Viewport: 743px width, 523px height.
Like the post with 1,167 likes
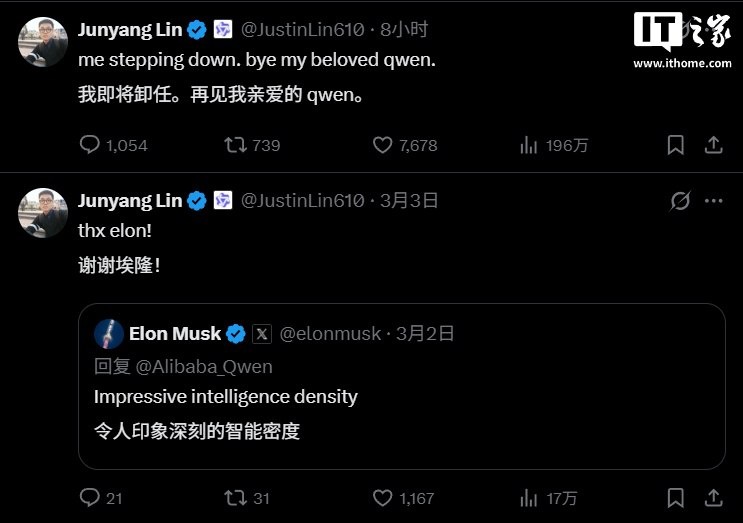pyautogui.click(x=382, y=498)
